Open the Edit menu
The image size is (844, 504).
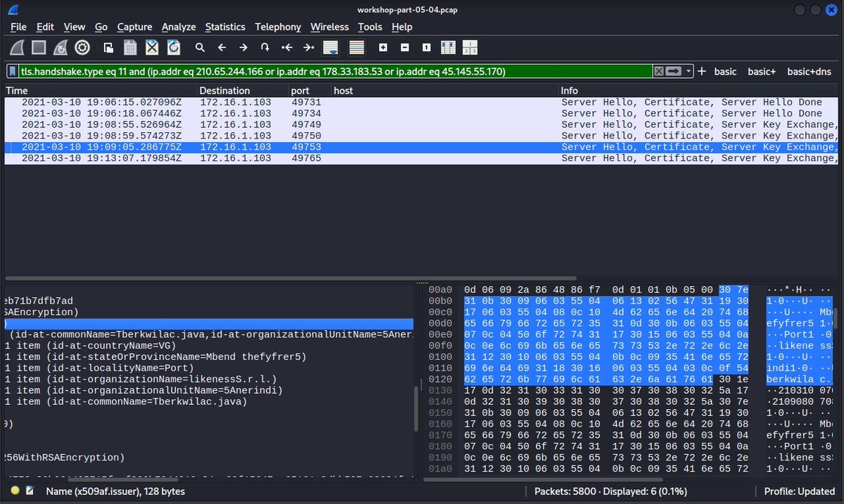[45, 27]
